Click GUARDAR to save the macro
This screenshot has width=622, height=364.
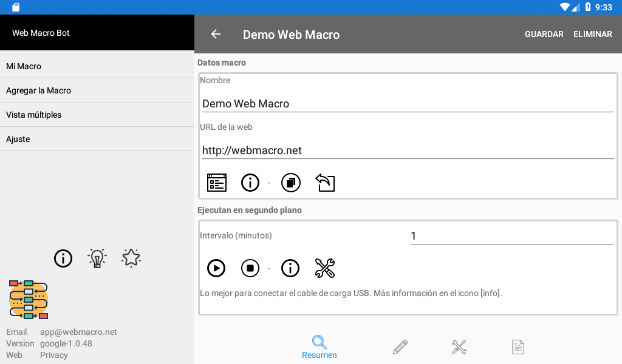click(x=544, y=34)
